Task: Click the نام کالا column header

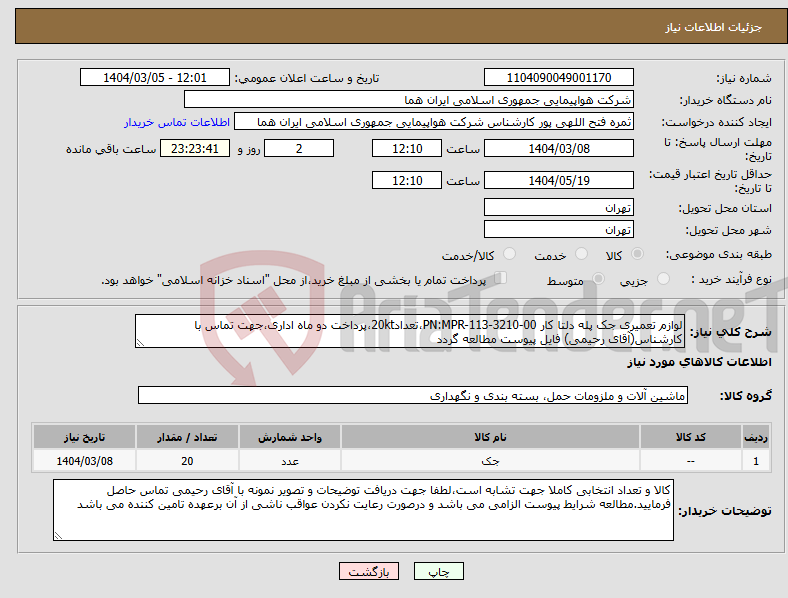Action: pos(490,437)
